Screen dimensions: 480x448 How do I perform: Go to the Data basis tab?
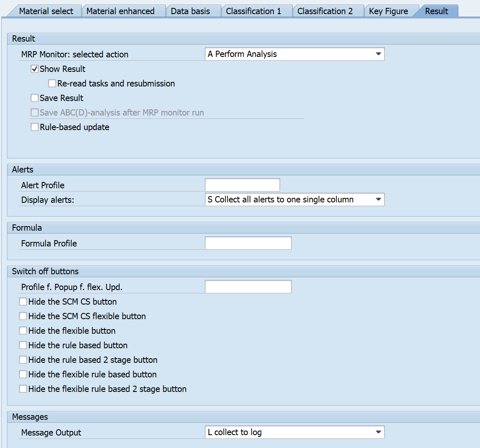(190, 11)
